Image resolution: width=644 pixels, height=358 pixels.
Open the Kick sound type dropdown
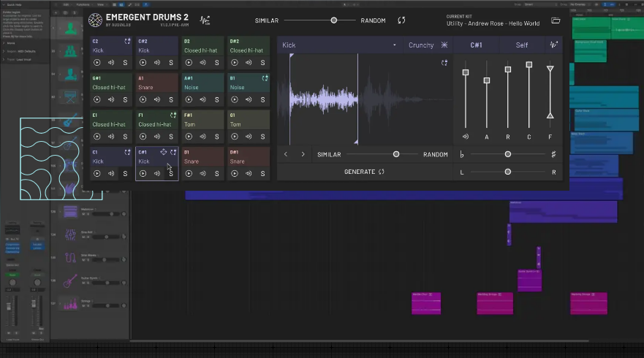click(x=339, y=45)
